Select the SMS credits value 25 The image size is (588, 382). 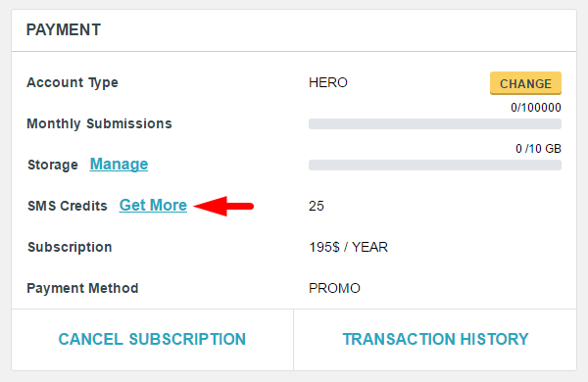point(317,206)
